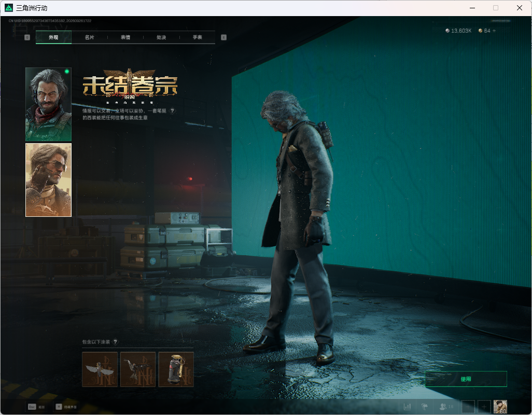
Task: Click the 三角洲行动 app icon in title bar
Action: [x=9, y=8]
